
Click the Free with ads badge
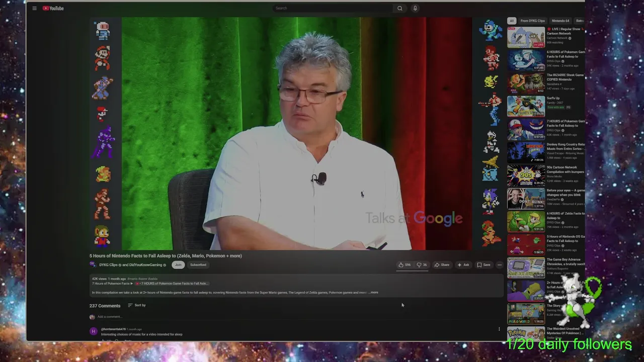coord(555,107)
